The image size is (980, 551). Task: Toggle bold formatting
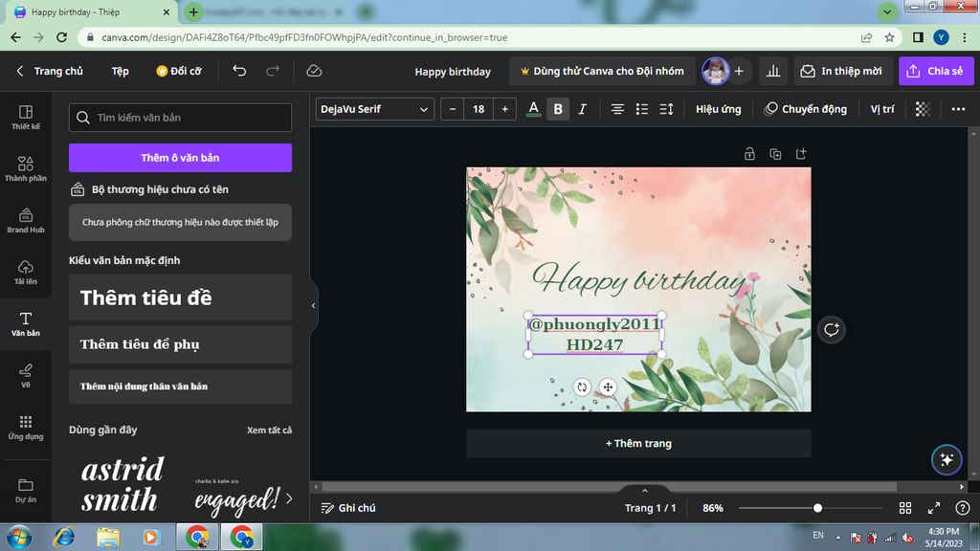pos(558,109)
